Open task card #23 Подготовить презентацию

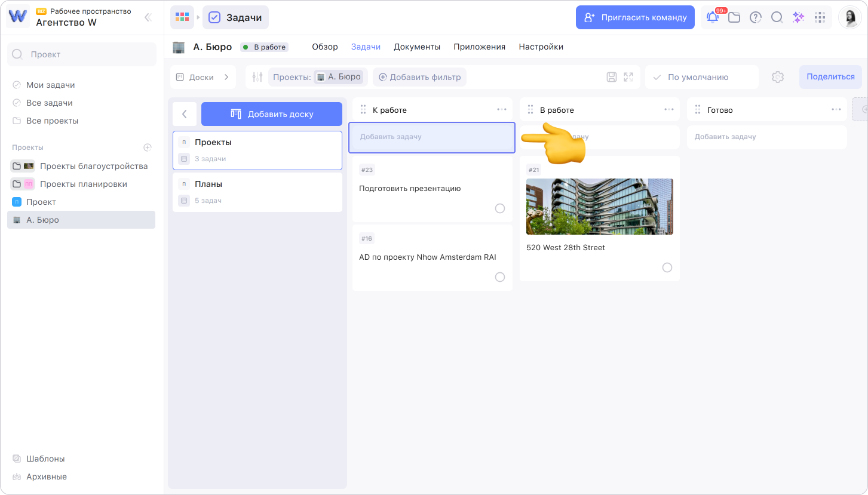(433, 189)
